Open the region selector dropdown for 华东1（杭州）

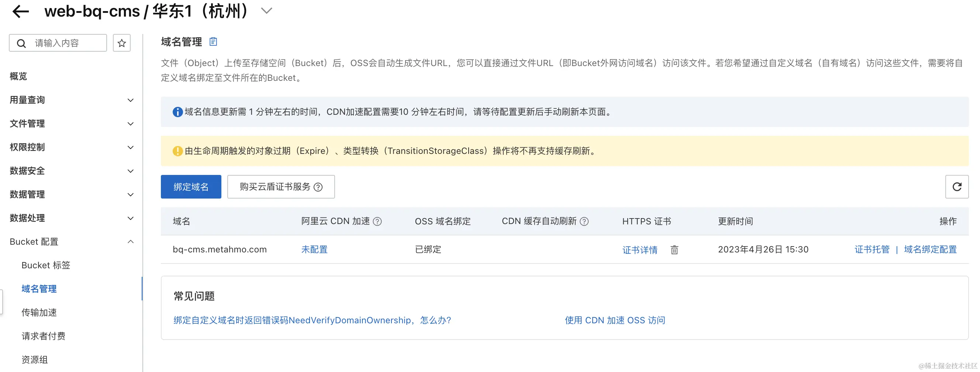(x=266, y=11)
